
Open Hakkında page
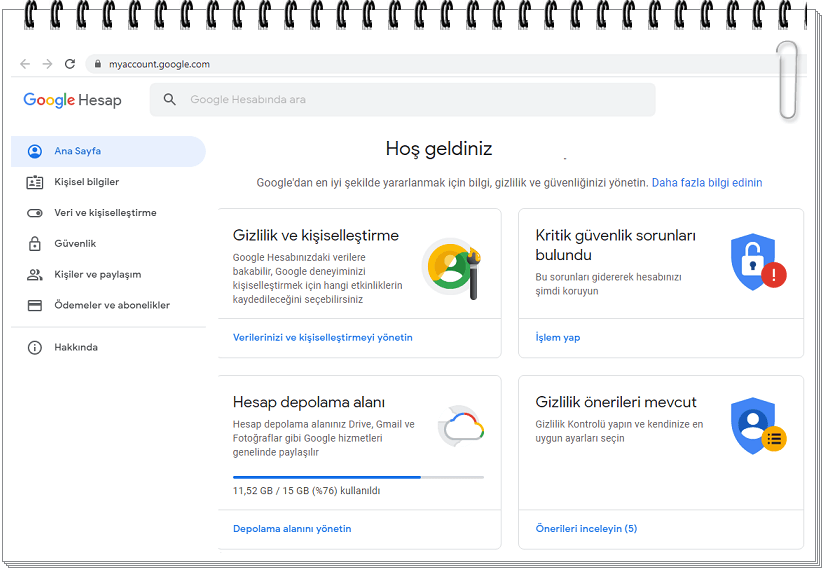tap(108, 347)
